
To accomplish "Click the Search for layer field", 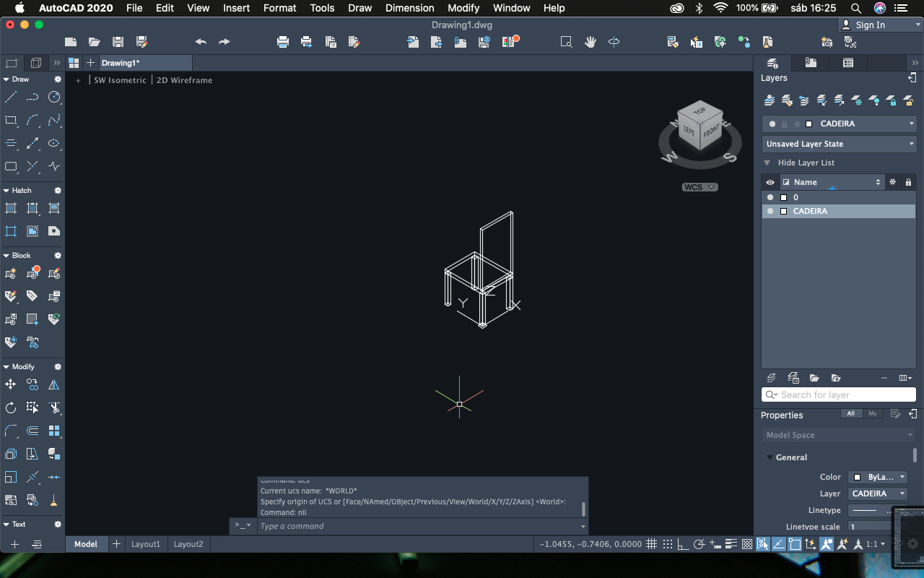I will click(x=839, y=394).
